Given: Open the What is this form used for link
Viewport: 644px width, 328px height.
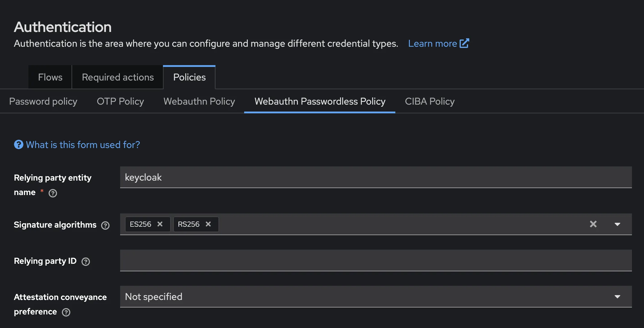Looking at the screenshot, I should [x=82, y=145].
